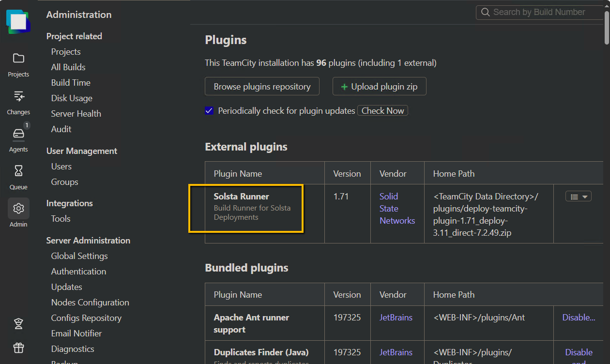Open Global Settings page
The image size is (610, 364).
pos(79,256)
